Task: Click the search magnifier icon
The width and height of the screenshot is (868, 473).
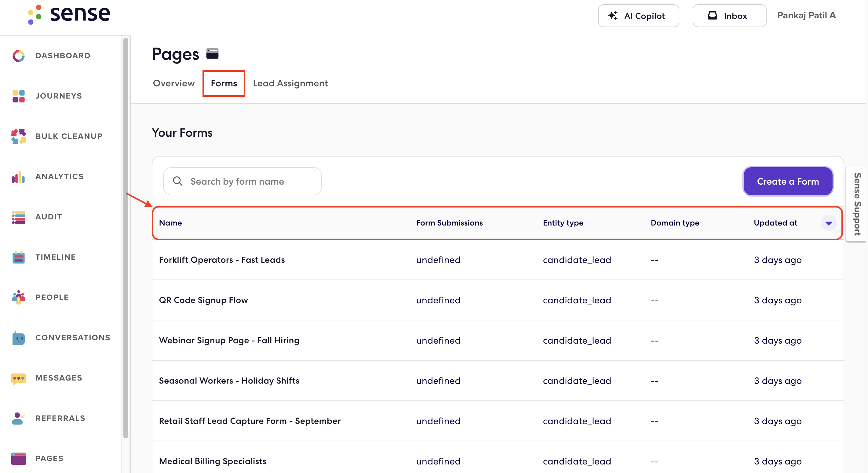Action: pyautogui.click(x=177, y=181)
